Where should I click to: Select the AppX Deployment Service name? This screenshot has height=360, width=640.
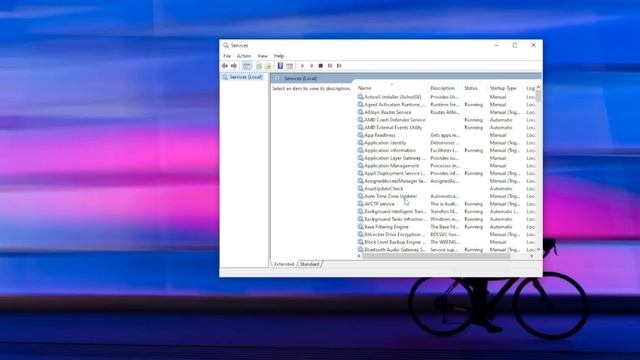pos(395,173)
